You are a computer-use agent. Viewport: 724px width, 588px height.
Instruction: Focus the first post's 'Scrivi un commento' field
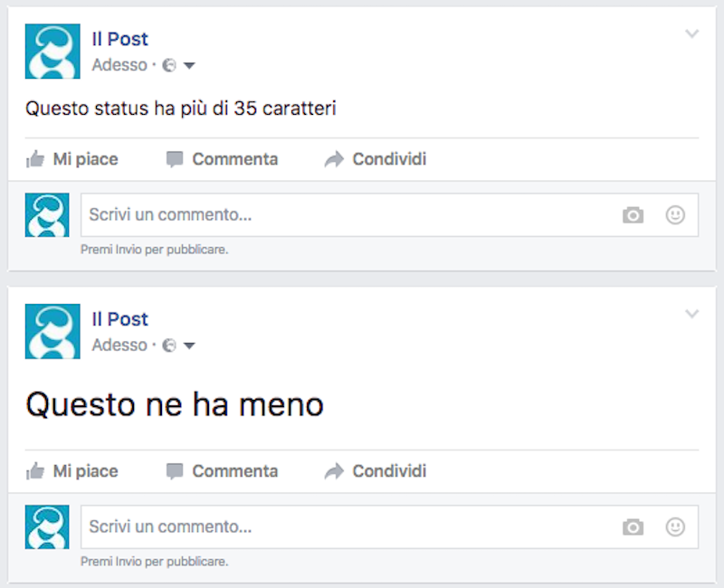click(x=344, y=215)
